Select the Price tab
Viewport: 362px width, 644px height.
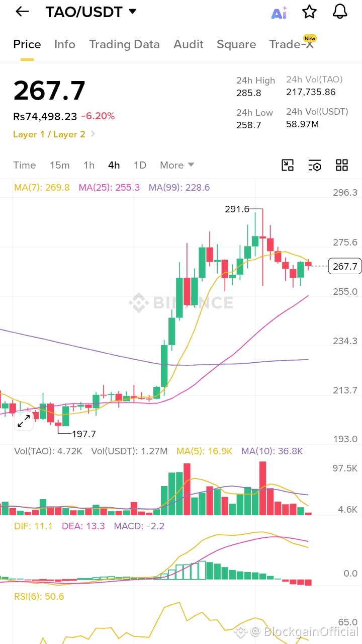tap(27, 44)
